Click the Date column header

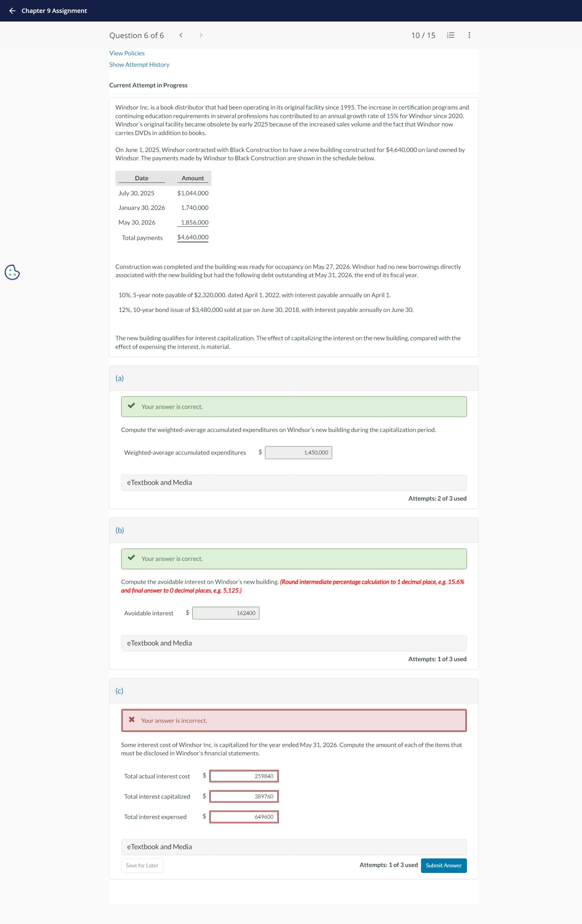(142, 178)
